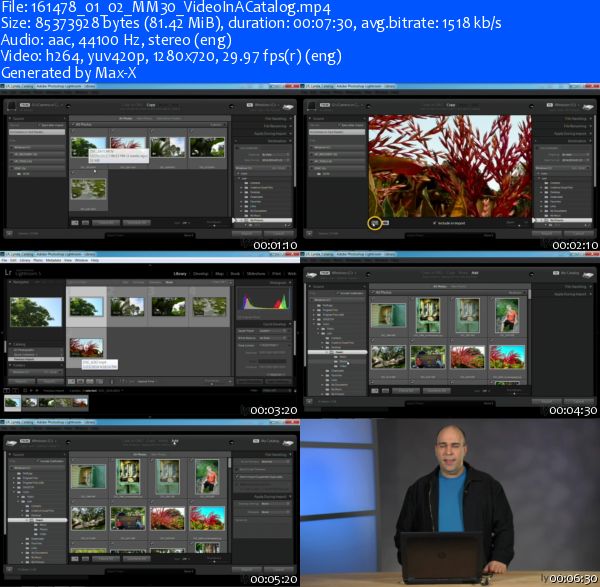The height and width of the screenshot is (587, 600).
Task: Toggle Into Subfolder checkbox in the 00:01:10 frame
Action: (x=238, y=148)
